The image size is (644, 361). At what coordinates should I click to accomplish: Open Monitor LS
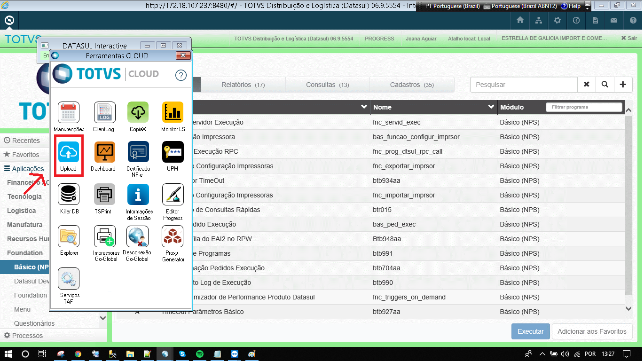tap(173, 113)
